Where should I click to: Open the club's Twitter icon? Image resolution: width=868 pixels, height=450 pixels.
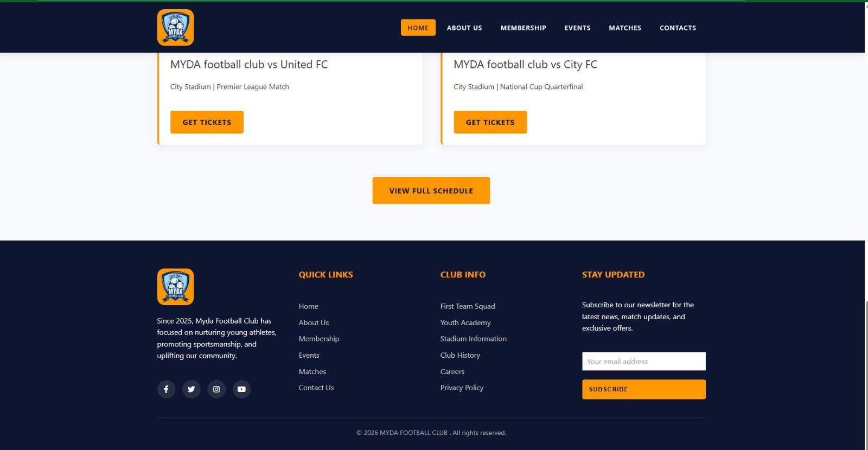click(192, 389)
